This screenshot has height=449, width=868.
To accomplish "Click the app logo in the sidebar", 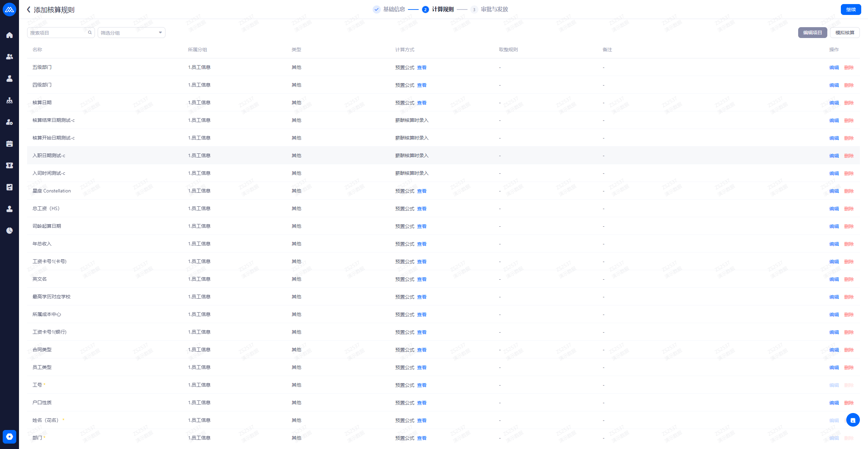I will tap(9, 10).
